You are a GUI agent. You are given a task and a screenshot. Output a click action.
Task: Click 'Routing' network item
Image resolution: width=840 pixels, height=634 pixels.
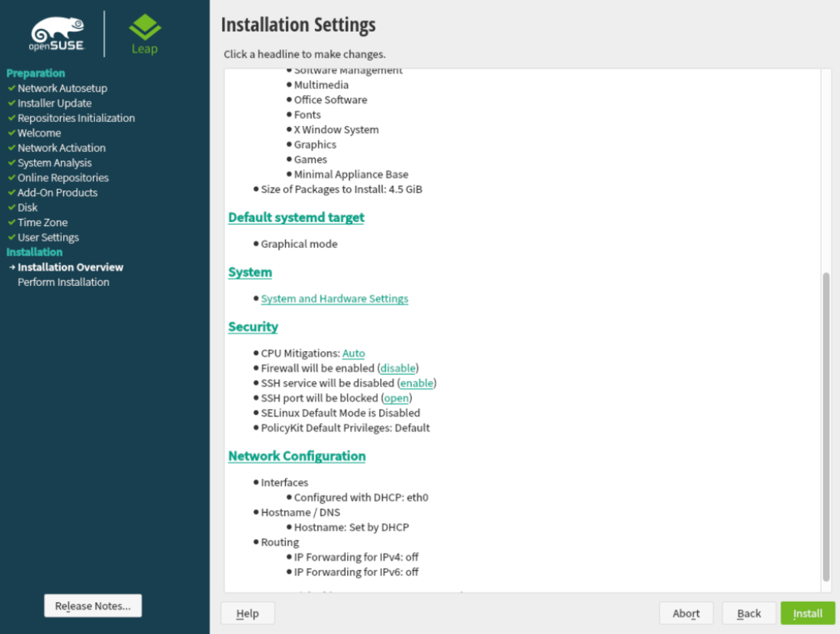pyautogui.click(x=279, y=542)
